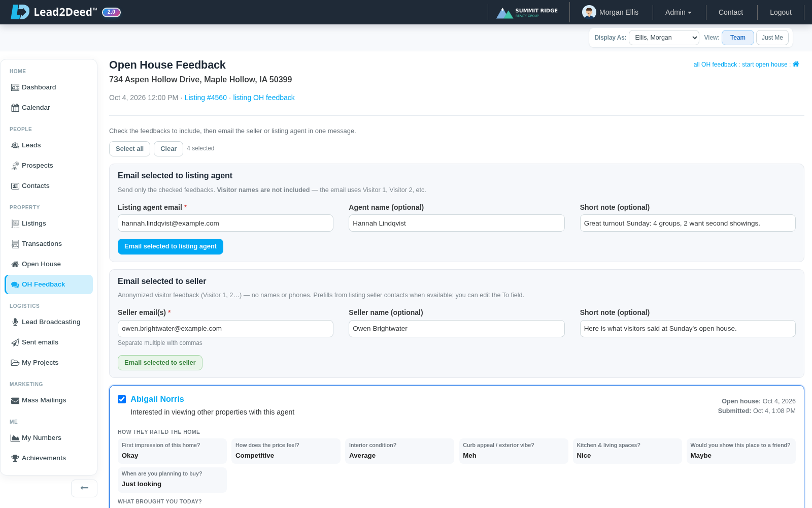Click Email selected to listing agent button

[171, 246]
